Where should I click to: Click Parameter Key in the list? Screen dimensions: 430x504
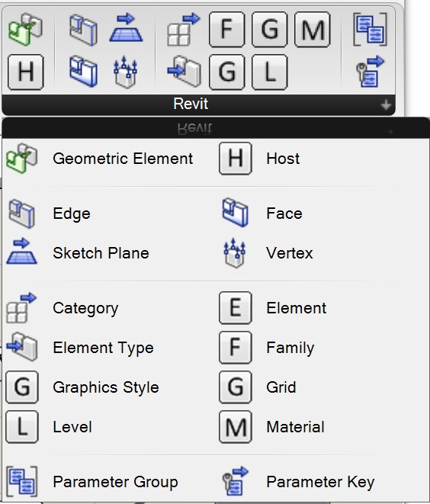tap(299, 482)
